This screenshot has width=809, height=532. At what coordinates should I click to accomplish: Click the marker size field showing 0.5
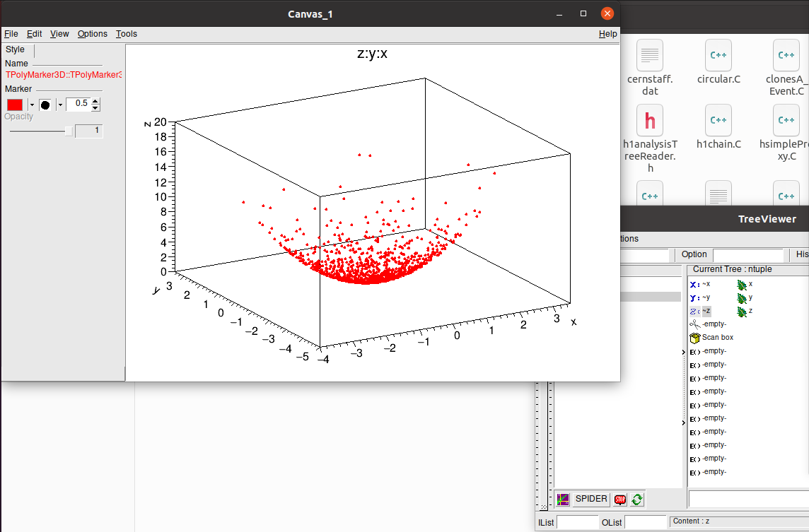78,104
